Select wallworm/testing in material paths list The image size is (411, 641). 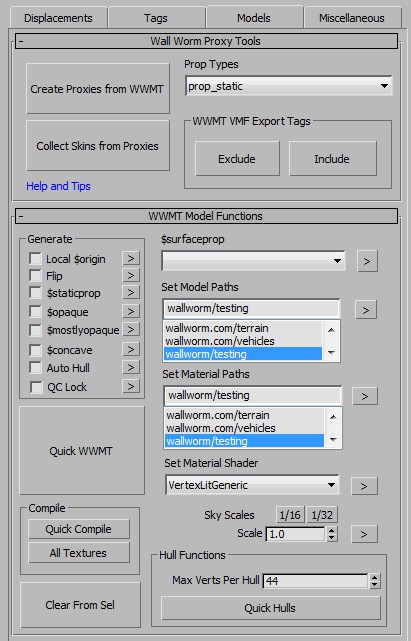tap(244, 441)
